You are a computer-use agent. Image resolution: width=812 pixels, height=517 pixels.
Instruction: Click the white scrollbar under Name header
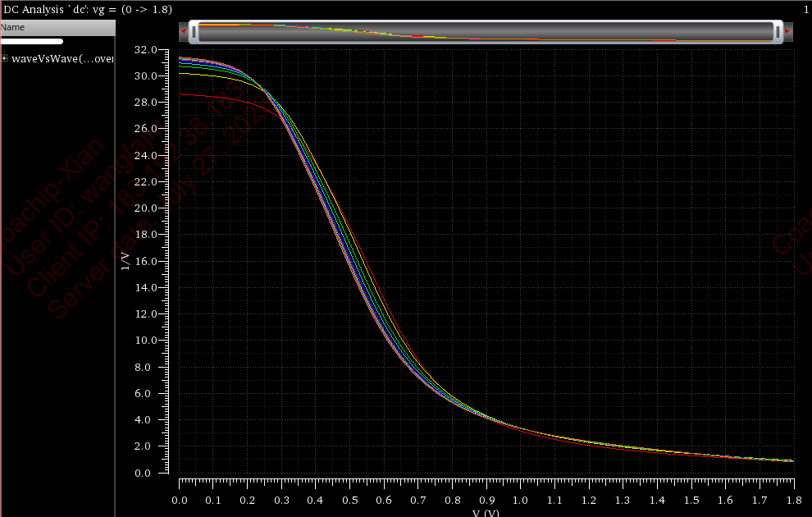pos(31,41)
